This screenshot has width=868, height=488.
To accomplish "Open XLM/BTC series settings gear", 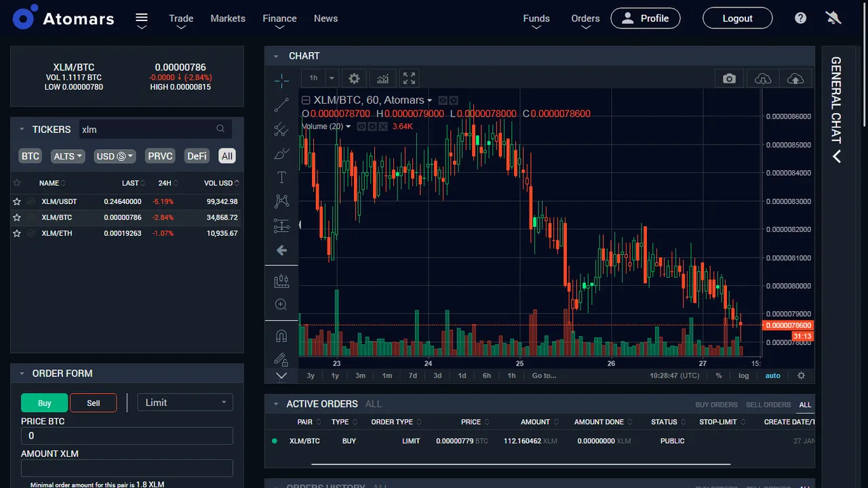I will pyautogui.click(x=454, y=100).
